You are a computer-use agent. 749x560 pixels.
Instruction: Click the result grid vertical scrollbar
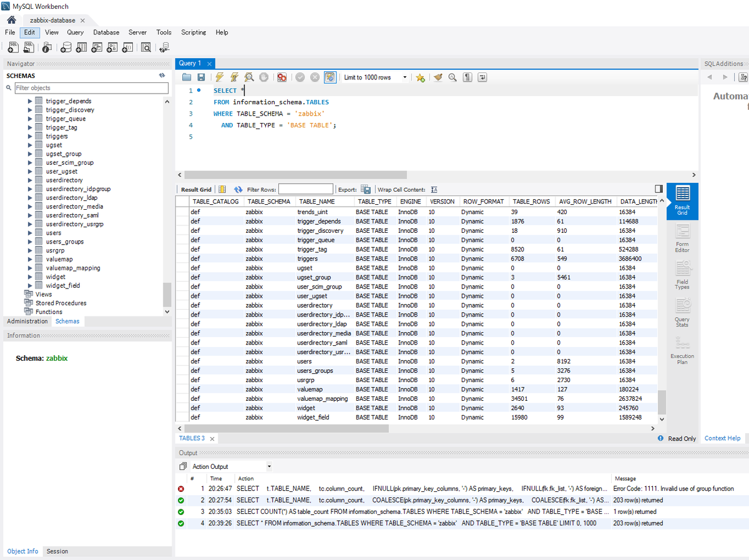[662, 402]
